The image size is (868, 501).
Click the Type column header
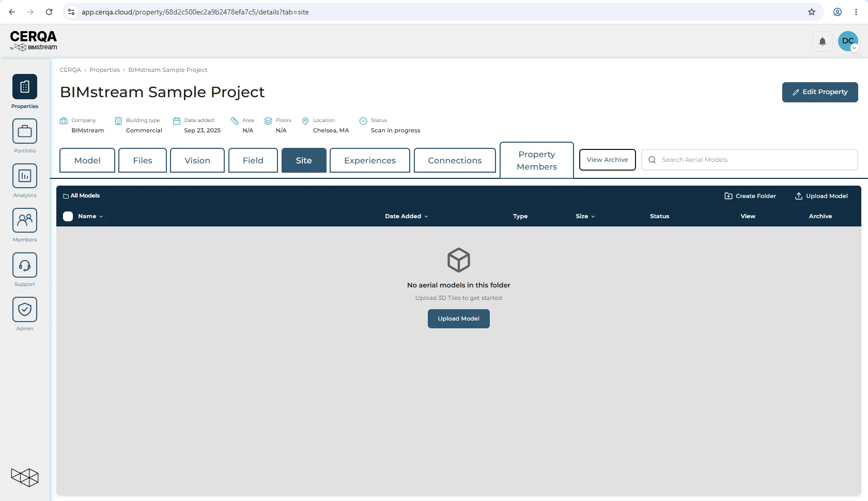(x=520, y=216)
